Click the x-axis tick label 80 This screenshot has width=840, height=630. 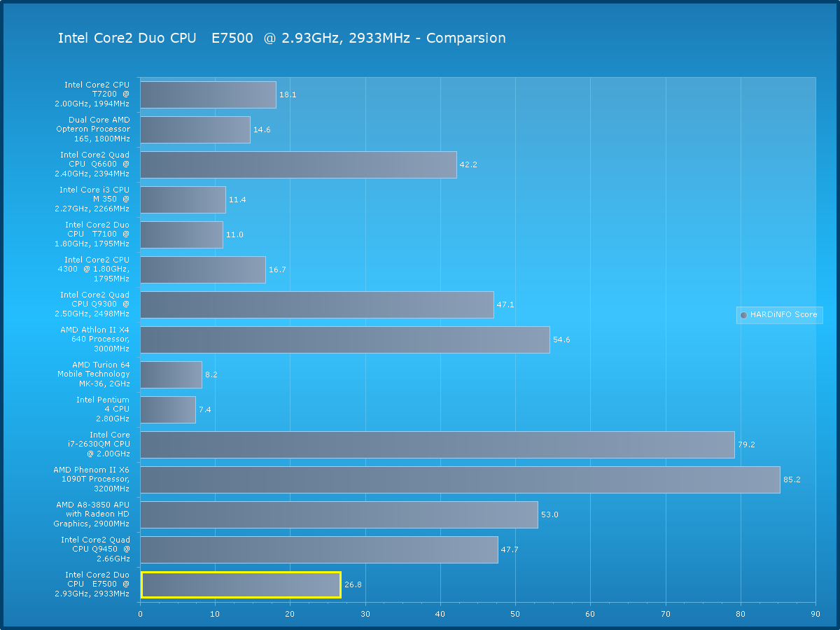coord(741,614)
